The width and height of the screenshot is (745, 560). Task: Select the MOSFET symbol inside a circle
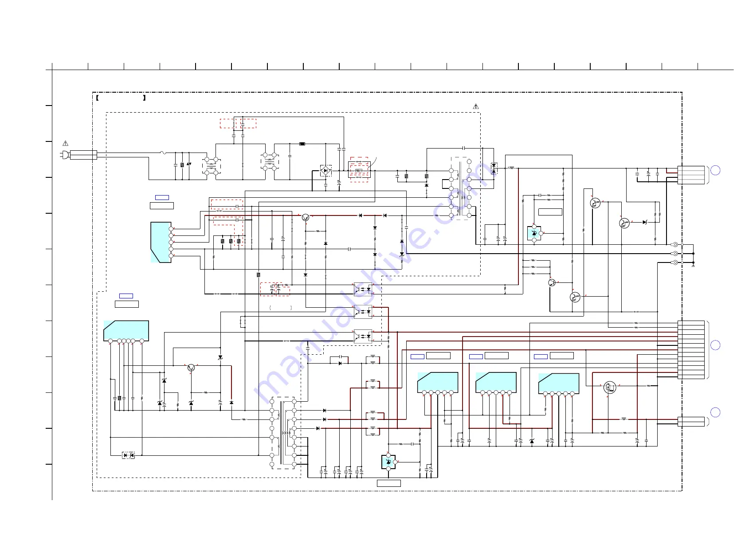point(610,387)
